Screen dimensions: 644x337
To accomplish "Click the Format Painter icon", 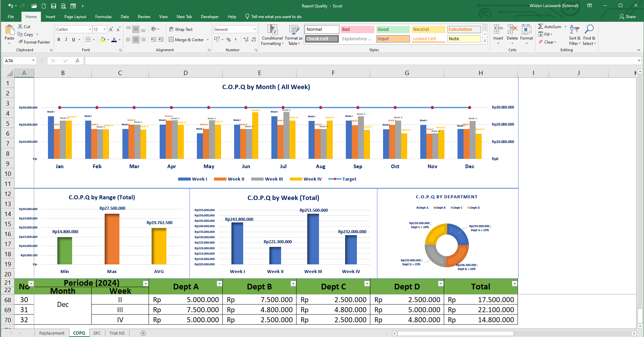I will click(x=20, y=42).
